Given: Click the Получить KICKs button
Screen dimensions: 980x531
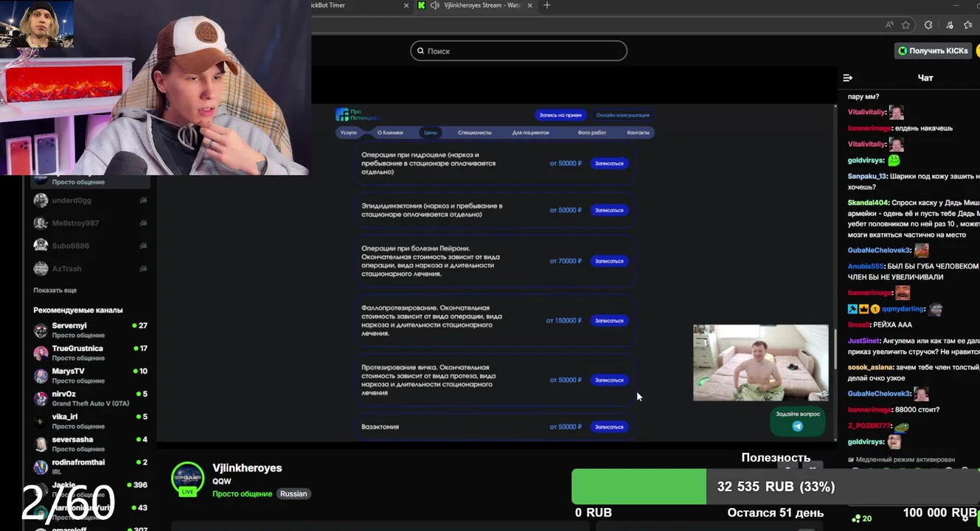Looking at the screenshot, I should coord(933,51).
